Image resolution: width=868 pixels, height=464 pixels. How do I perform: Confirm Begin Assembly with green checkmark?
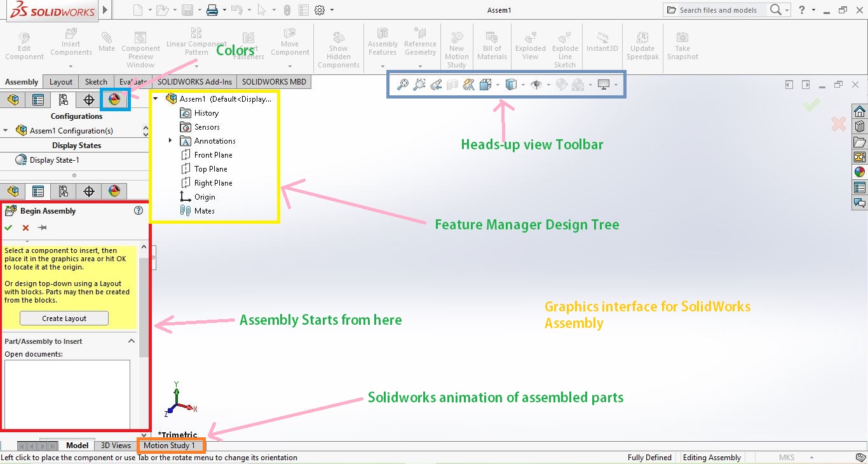click(x=8, y=228)
